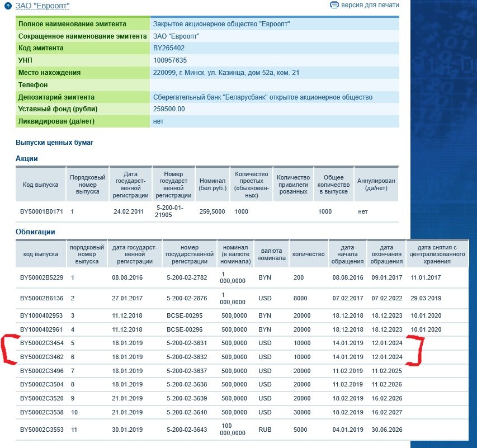Click end date 11.02.2025
The height and width of the screenshot is (448, 477).
[x=386, y=371]
